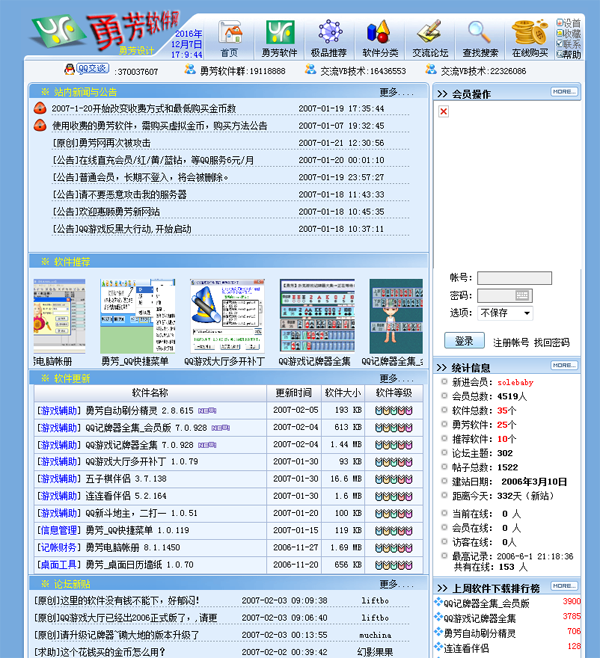Open news item 勇芳网再次被攻击
Screen dimensions: 600x658
tap(101, 143)
